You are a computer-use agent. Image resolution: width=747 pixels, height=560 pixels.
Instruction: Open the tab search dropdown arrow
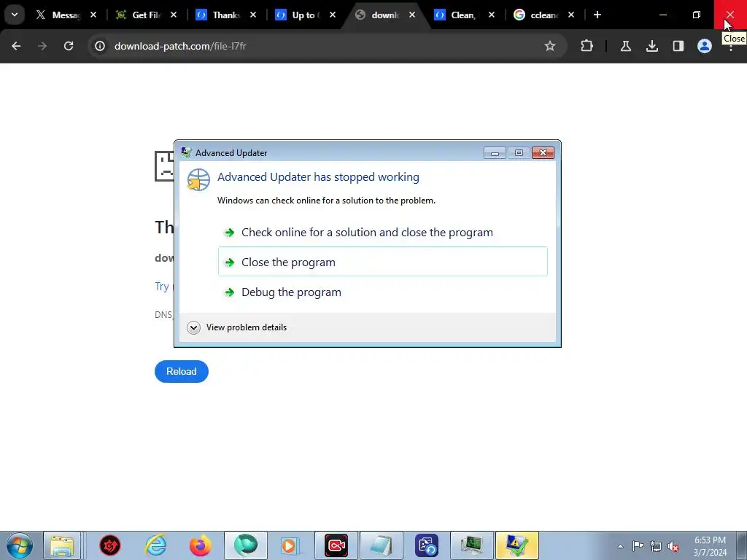15,15
